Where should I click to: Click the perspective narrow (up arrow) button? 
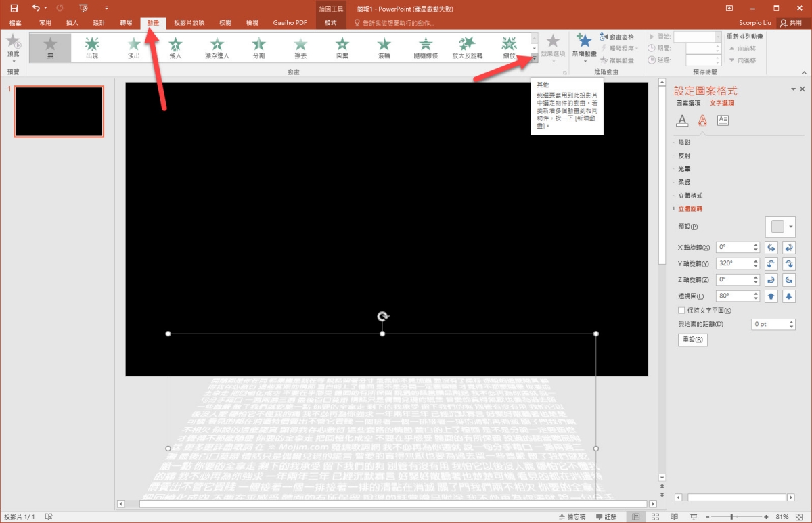point(771,296)
